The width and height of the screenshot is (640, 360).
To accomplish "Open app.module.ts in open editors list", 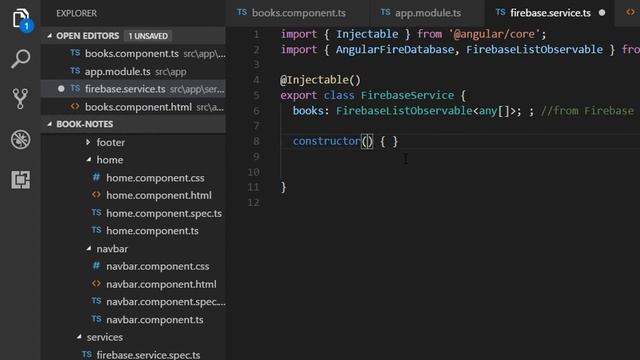I will pyautogui.click(x=133, y=71).
